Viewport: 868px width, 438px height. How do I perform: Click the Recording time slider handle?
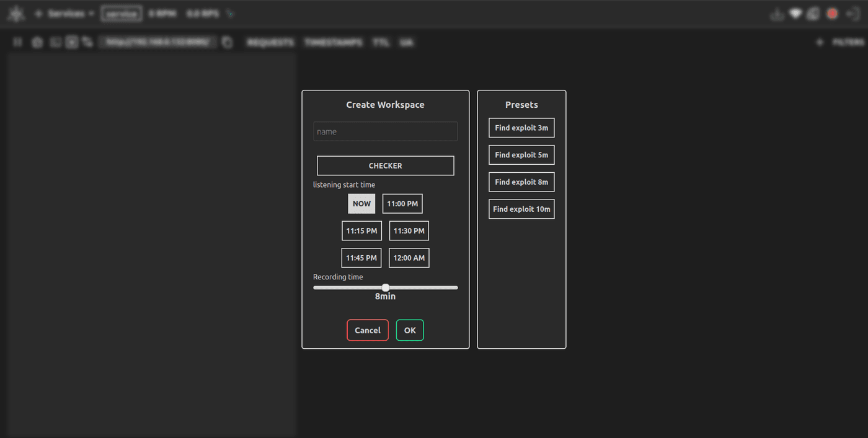[386, 287]
